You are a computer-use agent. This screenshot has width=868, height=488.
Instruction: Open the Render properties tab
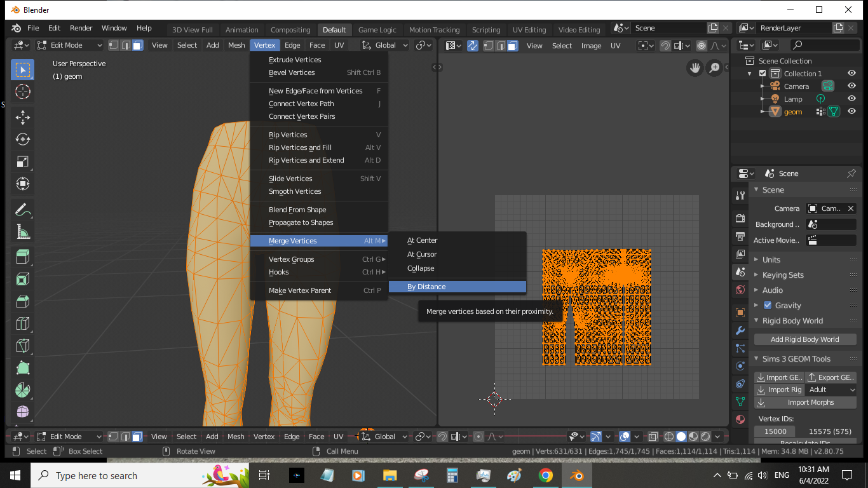tap(740, 219)
